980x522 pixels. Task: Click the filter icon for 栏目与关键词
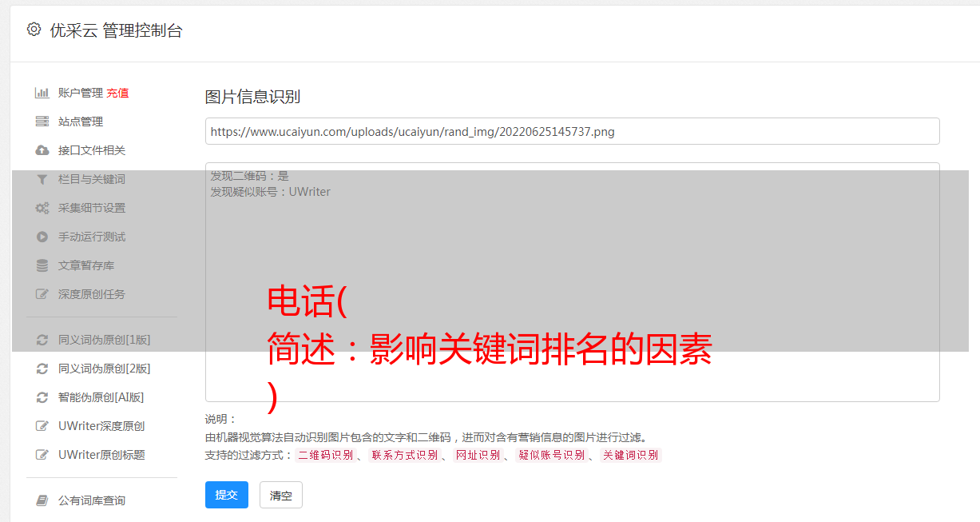[x=42, y=179]
